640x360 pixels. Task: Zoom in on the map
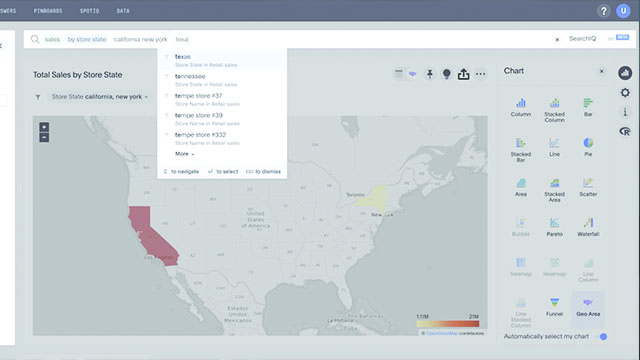(x=44, y=127)
